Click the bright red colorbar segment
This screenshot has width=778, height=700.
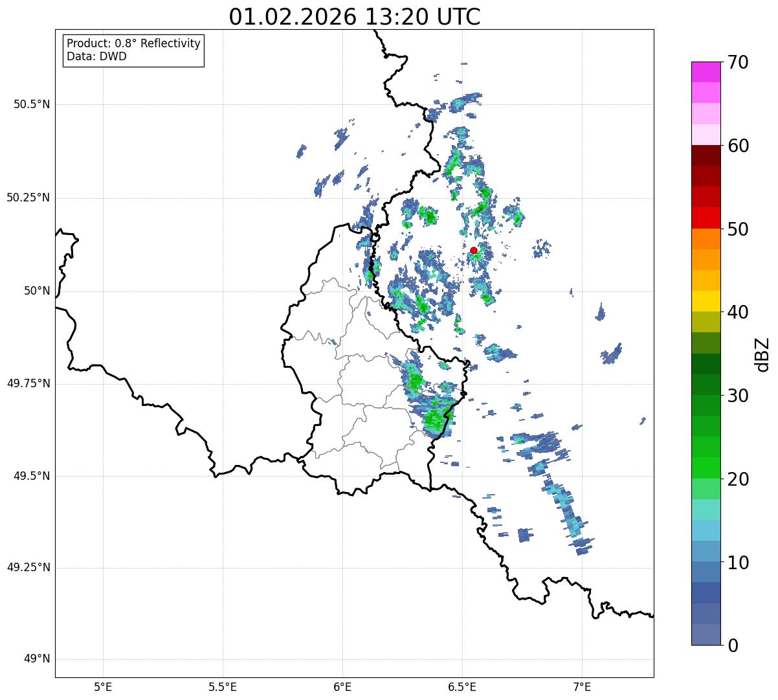(x=706, y=218)
